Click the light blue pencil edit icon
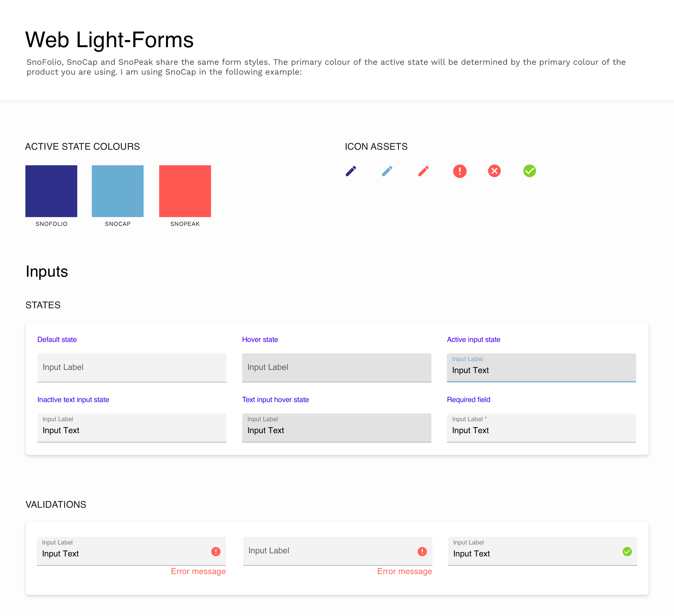The width and height of the screenshot is (674, 616). pos(387,171)
